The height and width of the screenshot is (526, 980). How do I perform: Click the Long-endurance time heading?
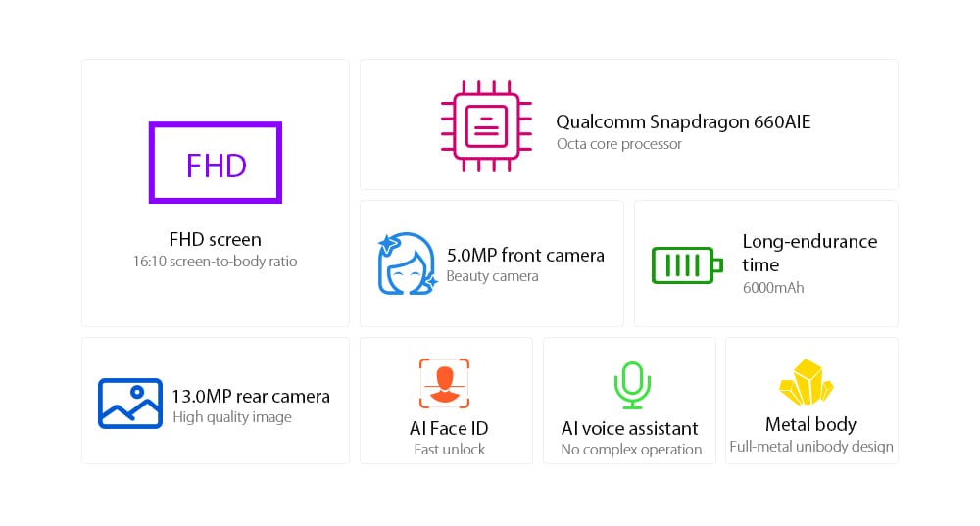tap(809, 253)
